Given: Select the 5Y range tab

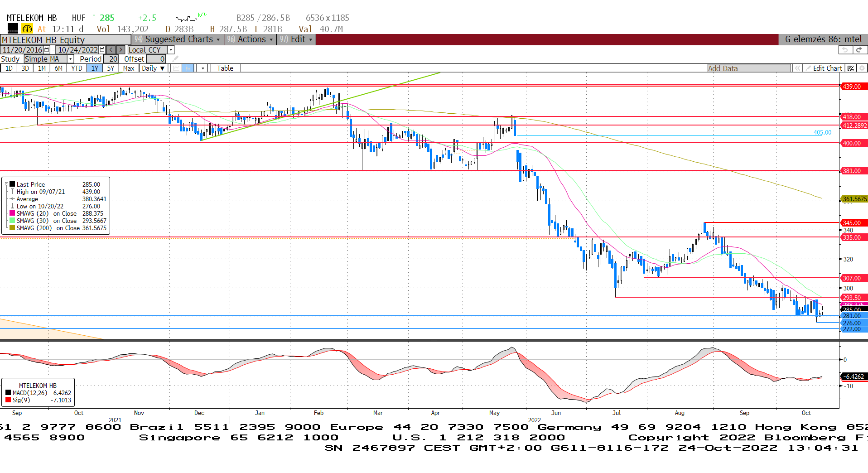Looking at the screenshot, I should pos(111,68).
